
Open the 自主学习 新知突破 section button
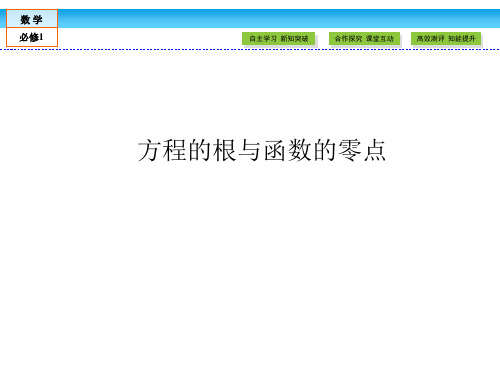(278, 38)
